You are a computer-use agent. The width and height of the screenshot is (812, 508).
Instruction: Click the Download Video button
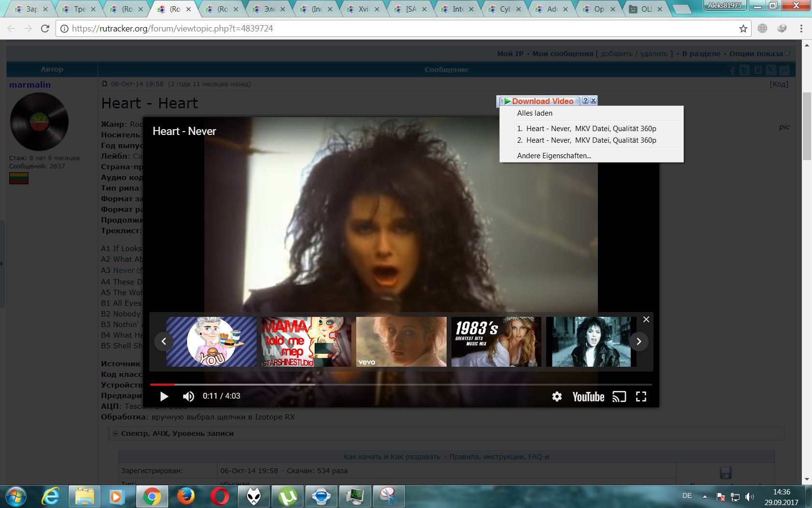point(539,101)
